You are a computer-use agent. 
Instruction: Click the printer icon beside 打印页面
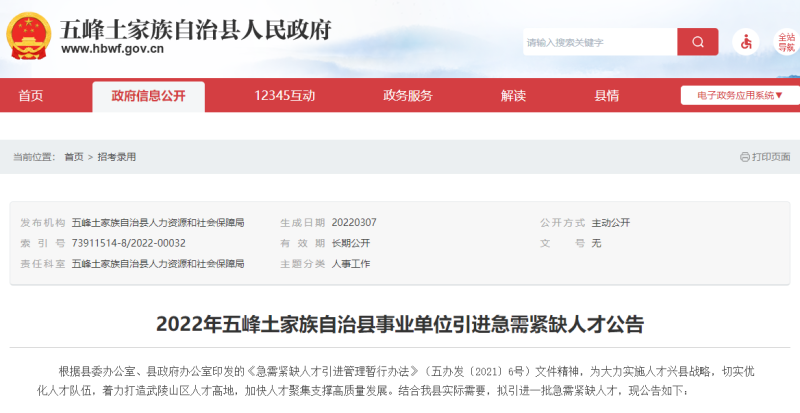(744, 157)
